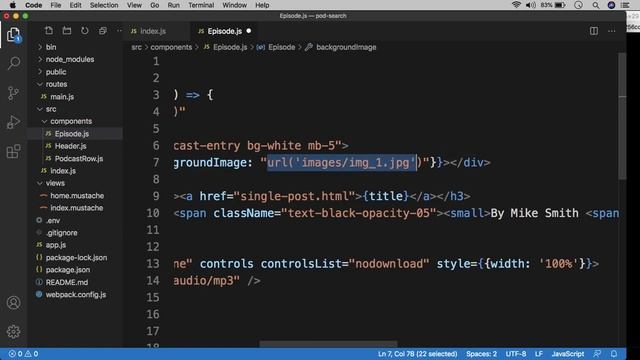The image size is (640, 360).
Task: Open home.mustache in views
Action: (x=76, y=196)
